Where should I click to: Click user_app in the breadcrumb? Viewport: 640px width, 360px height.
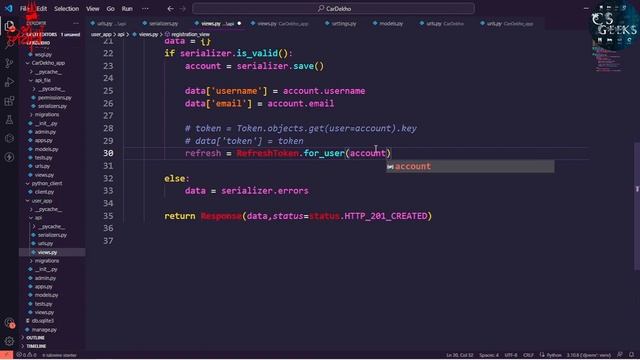[x=101, y=34]
